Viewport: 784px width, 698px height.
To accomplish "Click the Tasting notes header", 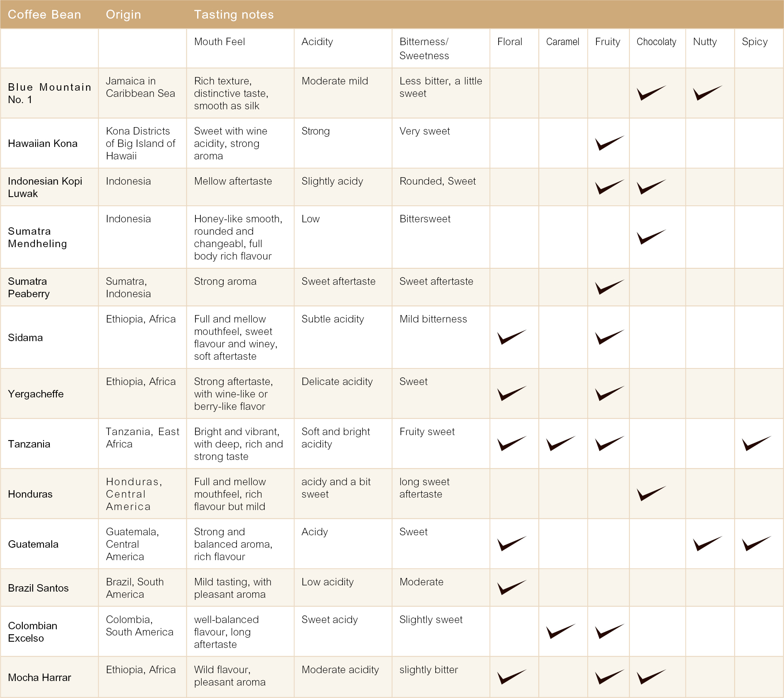I will tap(234, 14).
